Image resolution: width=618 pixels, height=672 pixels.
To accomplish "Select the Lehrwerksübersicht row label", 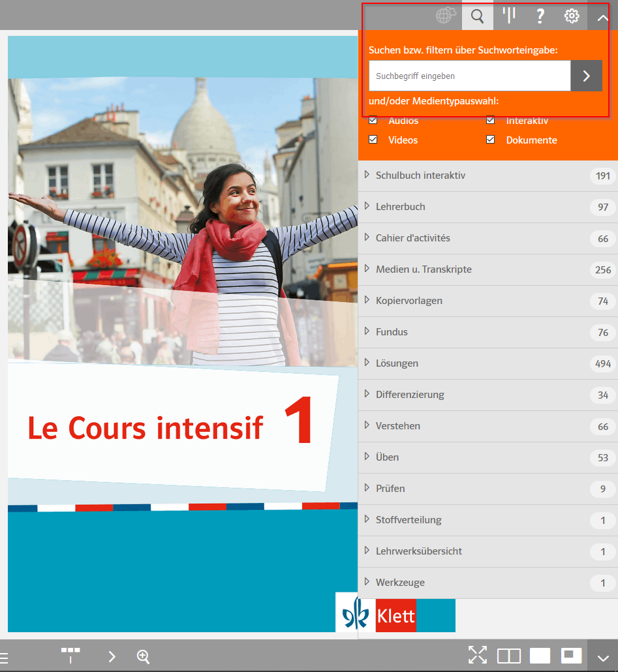I will tap(419, 551).
